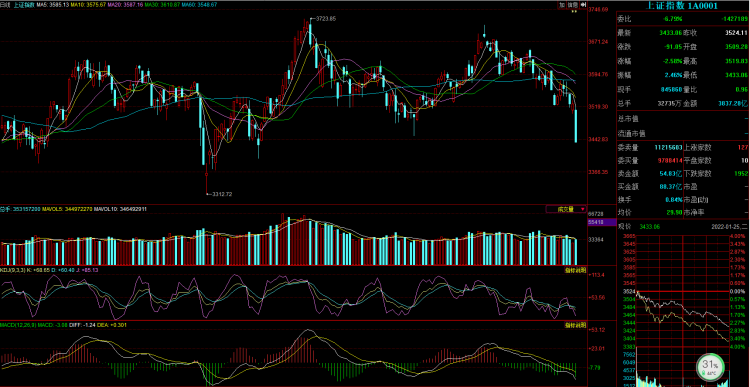Click the MA30: 3610.87 label
The width and height of the screenshot is (750, 387).
coord(163,4)
